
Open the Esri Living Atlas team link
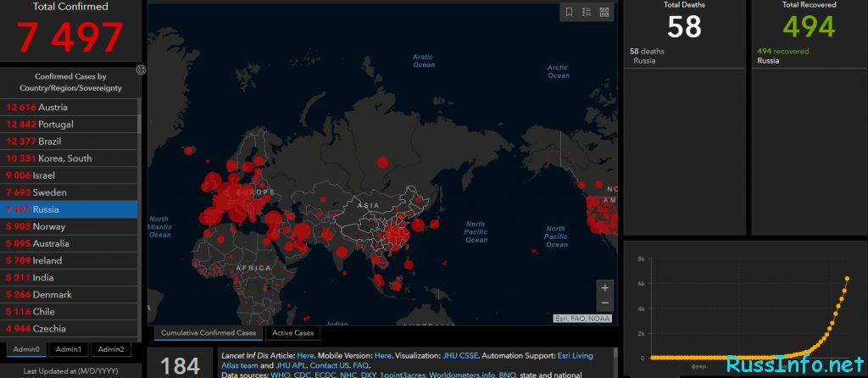pos(406,361)
